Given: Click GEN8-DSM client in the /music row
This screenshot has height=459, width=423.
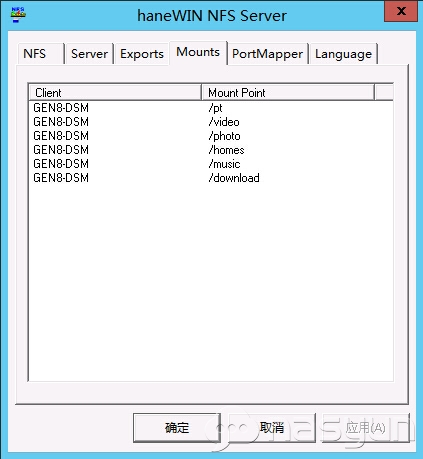Looking at the screenshot, I should tap(61, 164).
